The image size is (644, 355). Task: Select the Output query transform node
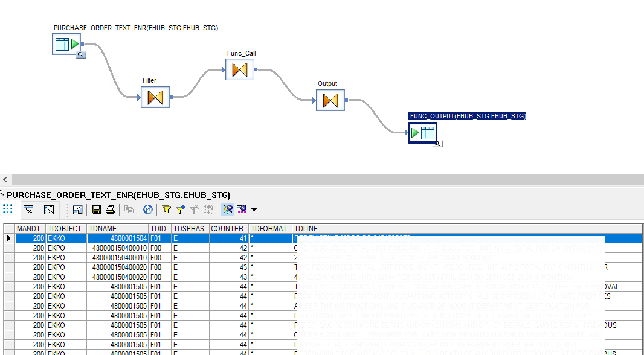(330, 100)
